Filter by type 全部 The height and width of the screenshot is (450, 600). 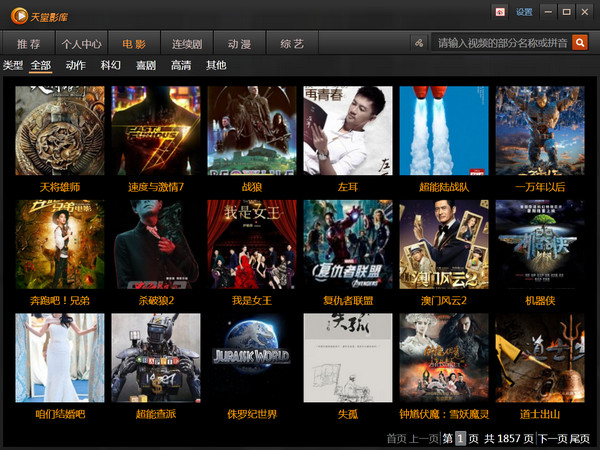pyautogui.click(x=41, y=65)
